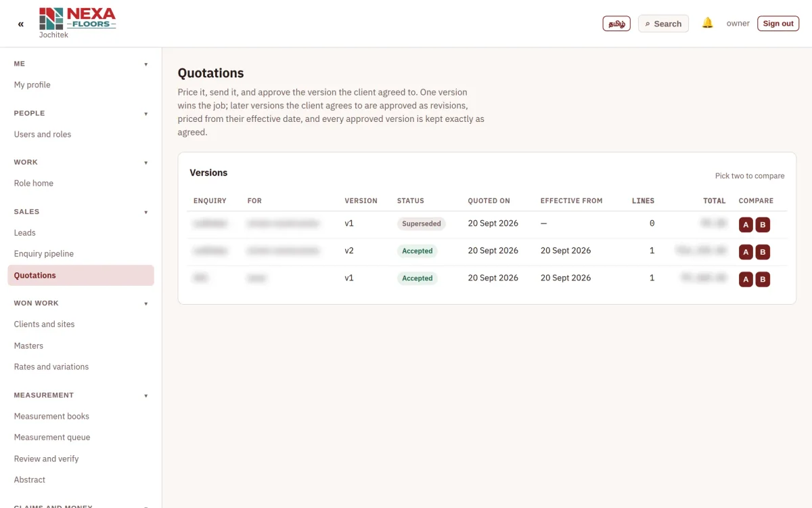Click the Nexa Floors logo
This screenshot has width=812, height=508.
pos(78,19)
